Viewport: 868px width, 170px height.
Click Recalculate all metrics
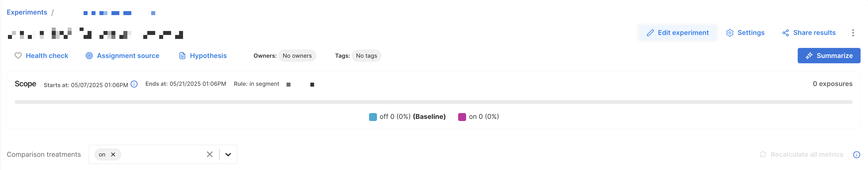[x=801, y=155]
